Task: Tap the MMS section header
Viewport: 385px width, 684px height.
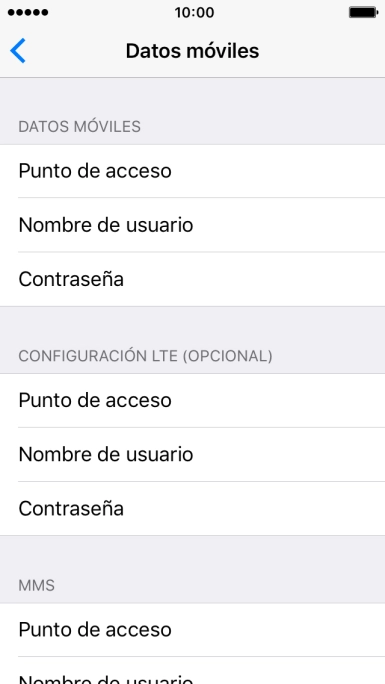Action: [x=37, y=585]
